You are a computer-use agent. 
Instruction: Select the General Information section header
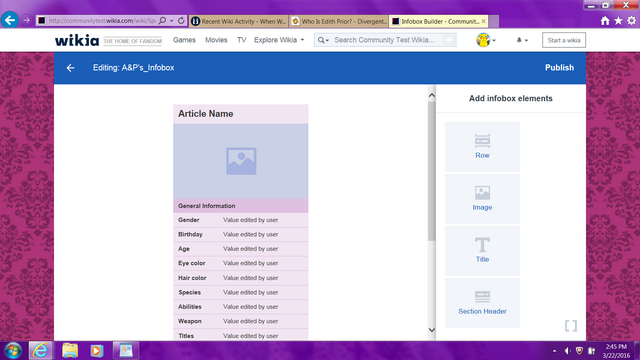pyautogui.click(x=241, y=206)
